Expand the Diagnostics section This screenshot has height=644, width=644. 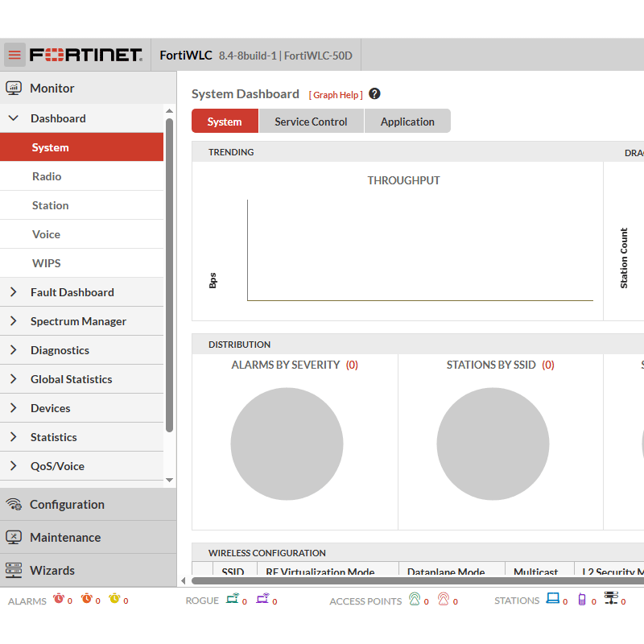[14, 350]
